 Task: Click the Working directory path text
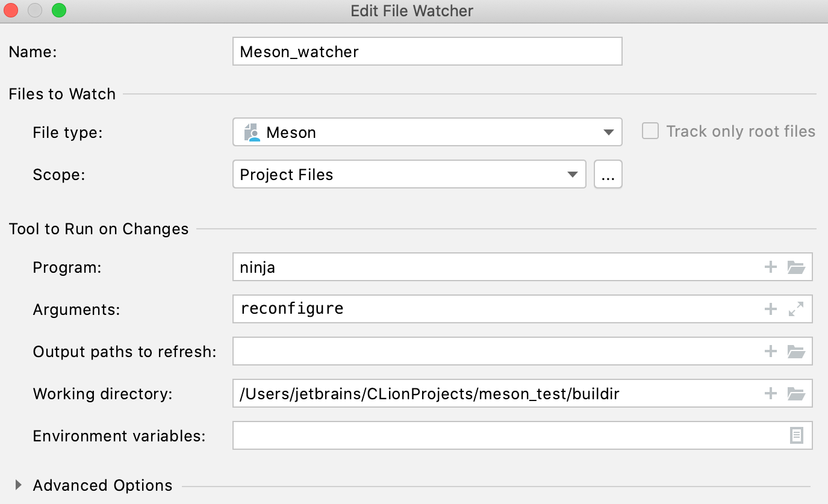(428, 393)
